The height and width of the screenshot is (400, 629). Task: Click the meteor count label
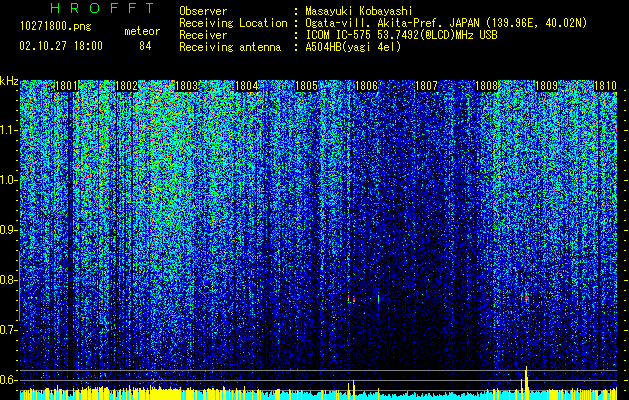142,31
